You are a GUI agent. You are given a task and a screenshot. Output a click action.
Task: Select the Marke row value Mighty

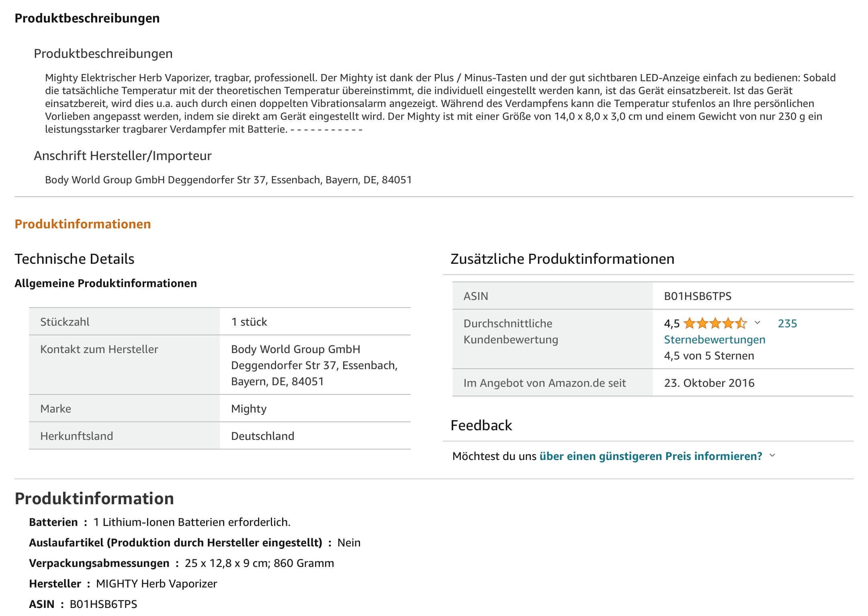(249, 409)
